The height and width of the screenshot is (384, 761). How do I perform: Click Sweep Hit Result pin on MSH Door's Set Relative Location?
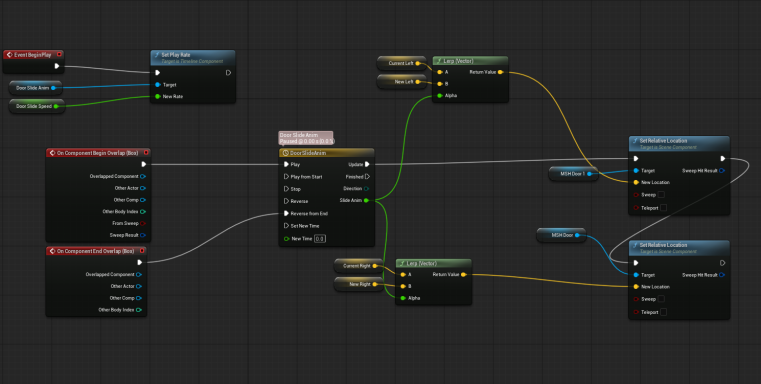pos(722,275)
